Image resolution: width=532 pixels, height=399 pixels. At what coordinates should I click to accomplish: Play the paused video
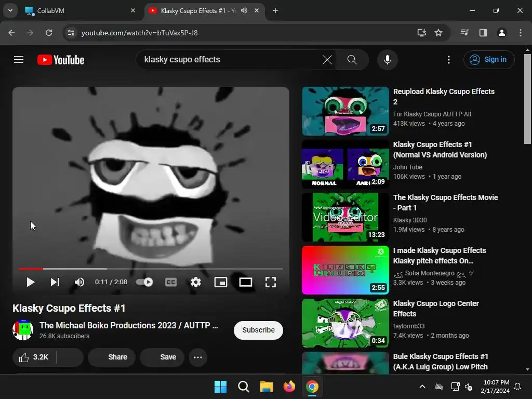click(30, 282)
